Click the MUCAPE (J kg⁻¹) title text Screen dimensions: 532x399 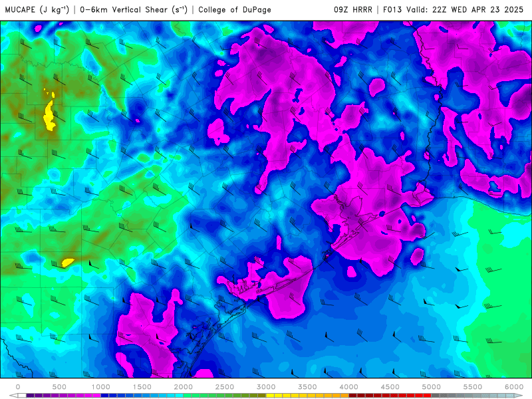tap(37, 9)
